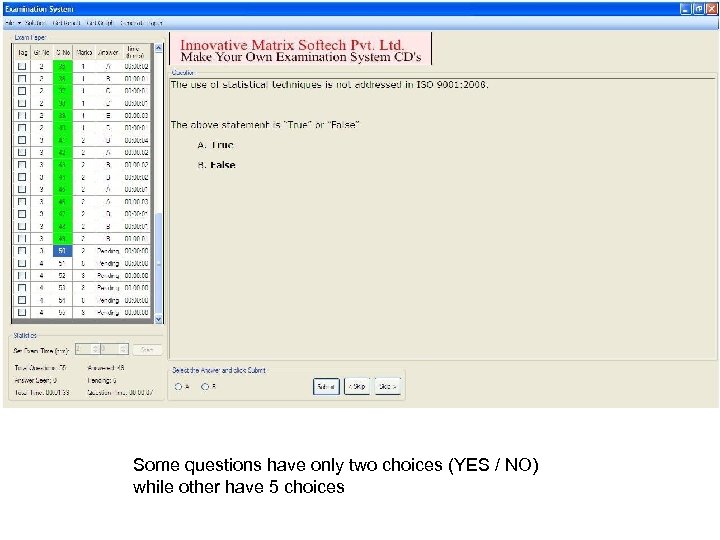Tick the Tag checkbox for question 53

click(x=22, y=288)
